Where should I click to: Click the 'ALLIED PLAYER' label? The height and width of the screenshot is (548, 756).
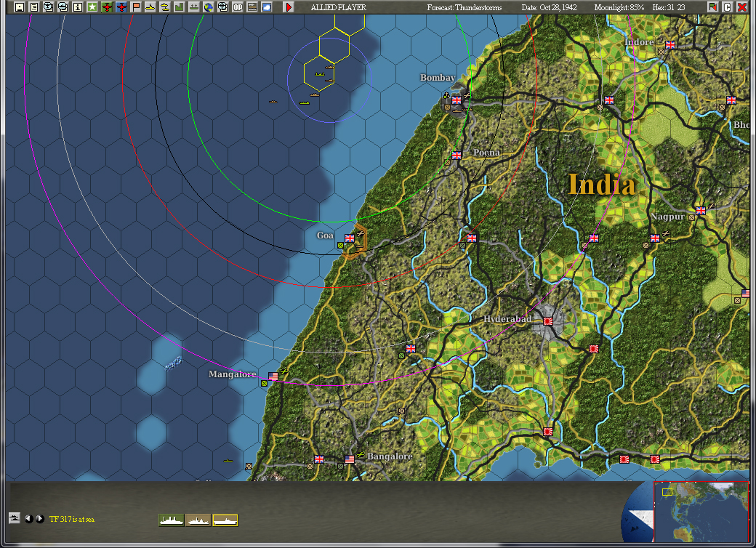coord(339,7)
